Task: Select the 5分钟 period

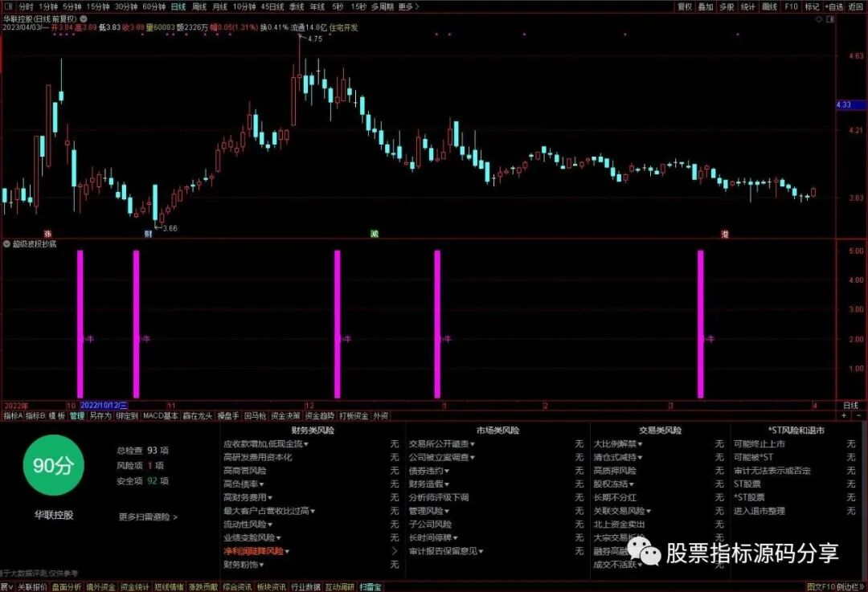Action: 72,6
